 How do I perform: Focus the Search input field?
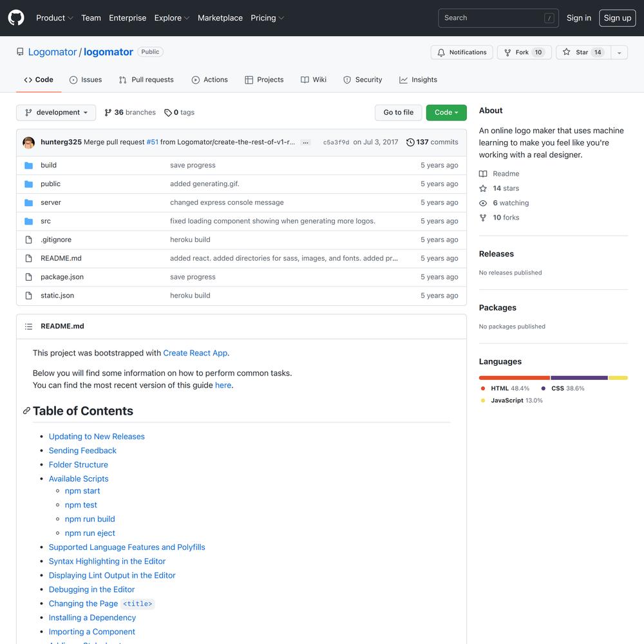[x=498, y=18]
